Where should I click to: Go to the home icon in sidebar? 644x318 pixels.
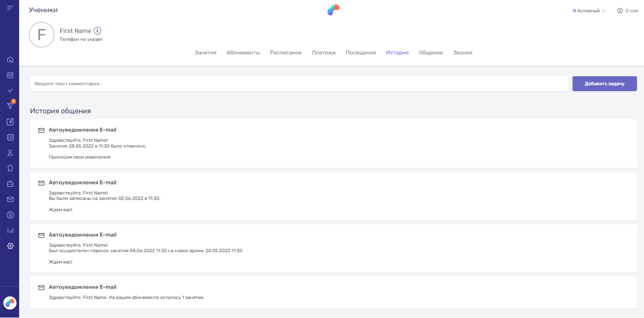9,60
